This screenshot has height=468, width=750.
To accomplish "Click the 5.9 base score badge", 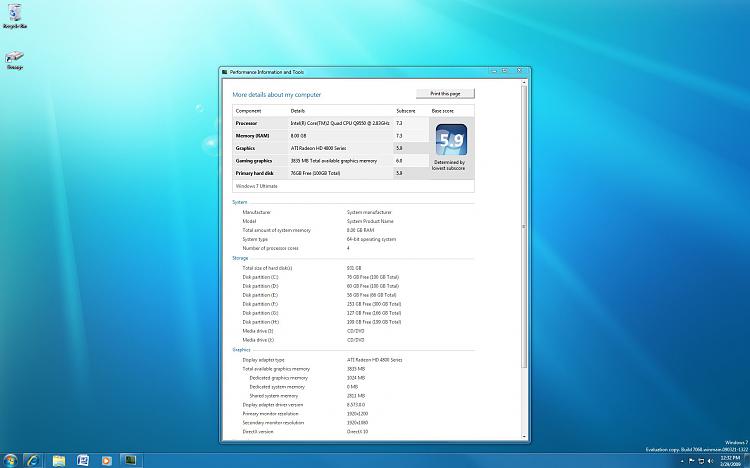I will (x=451, y=139).
